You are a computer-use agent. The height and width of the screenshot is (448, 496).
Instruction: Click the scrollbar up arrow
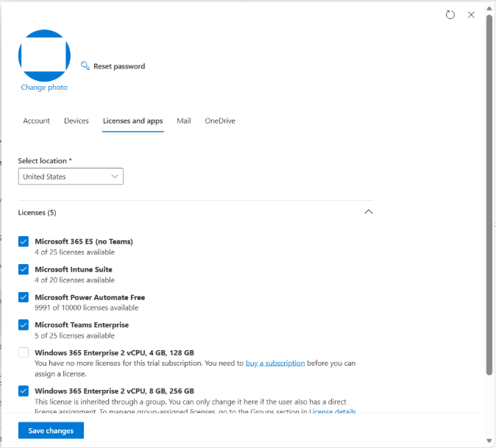tap(489, 9)
